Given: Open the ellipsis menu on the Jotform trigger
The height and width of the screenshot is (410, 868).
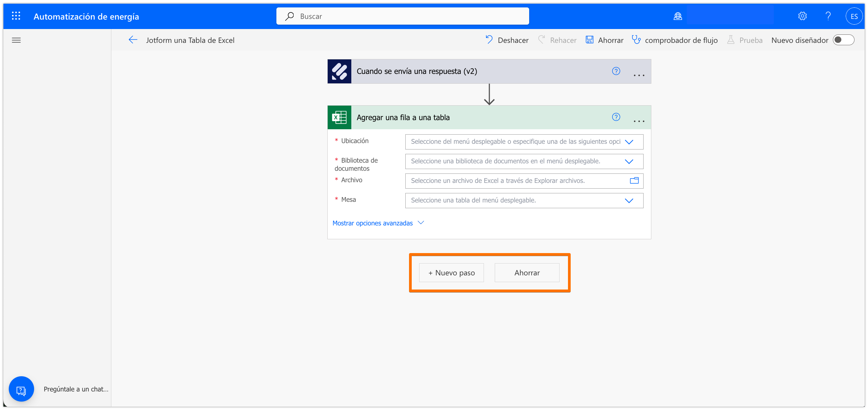Looking at the screenshot, I should (x=639, y=75).
